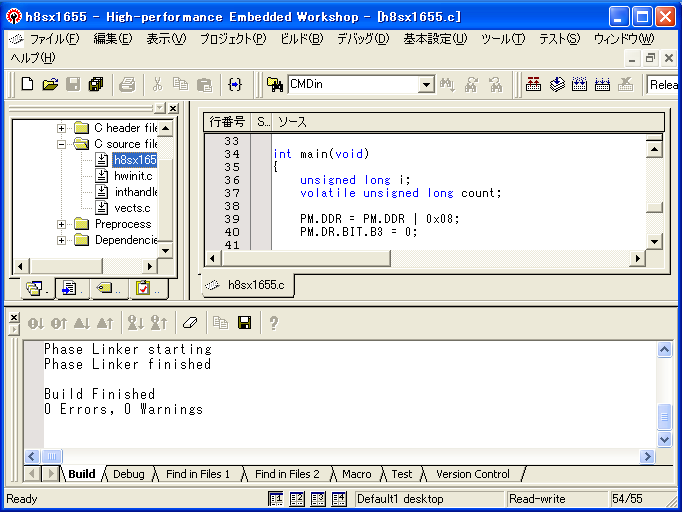
Task: Click the bracket matching icon
Action: pos(235,84)
